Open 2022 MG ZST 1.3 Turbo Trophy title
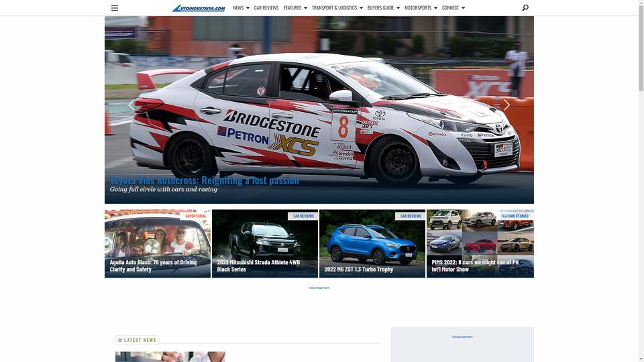This screenshot has height=362, width=644. [358, 269]
